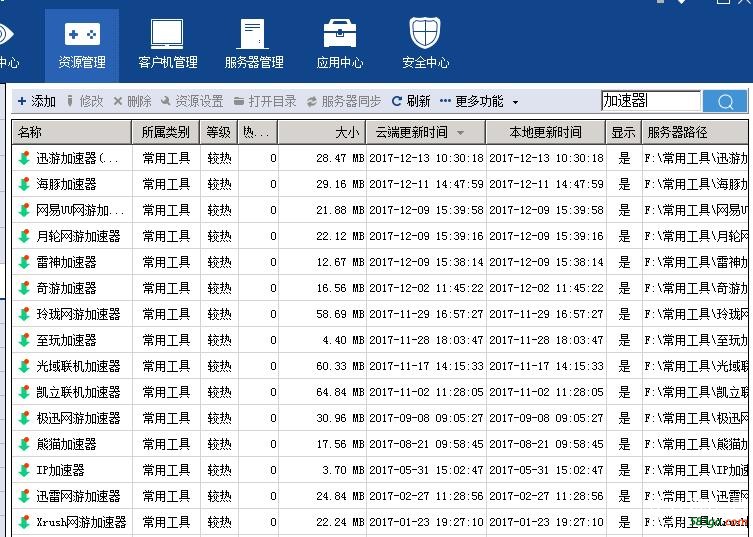Click 服务器同步 sync button

[x=344, y=101]
